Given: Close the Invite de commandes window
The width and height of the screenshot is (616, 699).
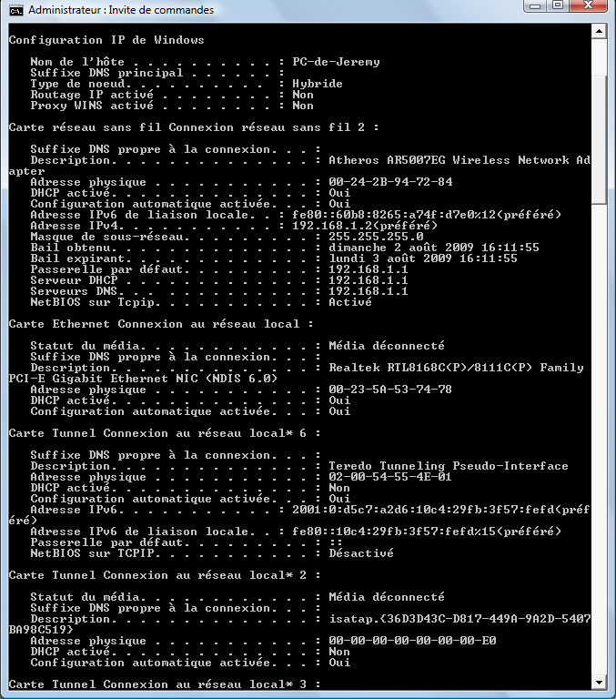Looking at the screenshot, I should [589, 5].
